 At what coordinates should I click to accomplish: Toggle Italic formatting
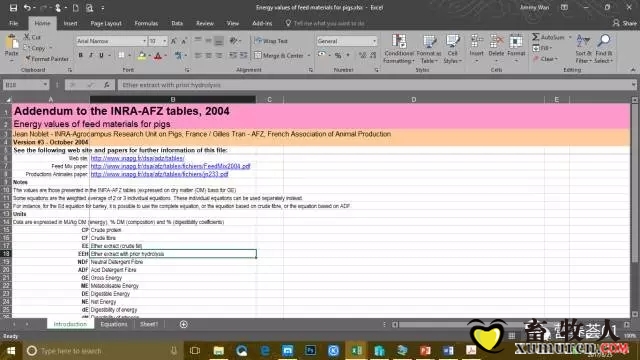91,56
